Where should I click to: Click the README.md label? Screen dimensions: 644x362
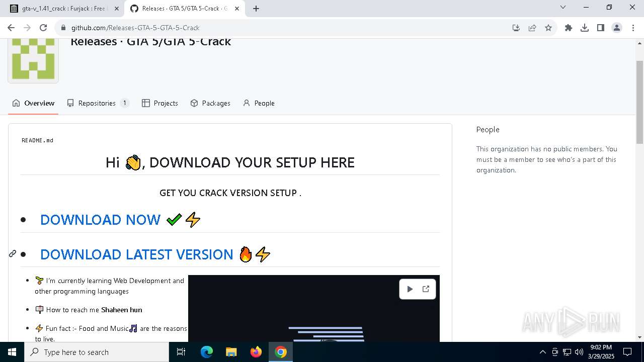pos(37,140)
